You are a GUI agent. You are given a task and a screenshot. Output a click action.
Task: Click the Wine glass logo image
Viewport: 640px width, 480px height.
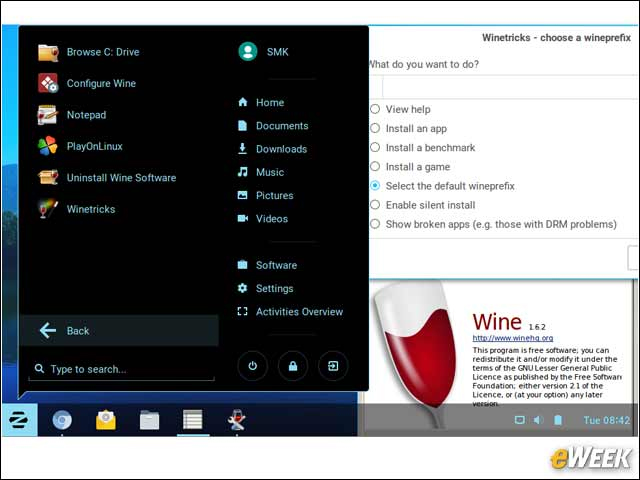[x=417, y=353]
